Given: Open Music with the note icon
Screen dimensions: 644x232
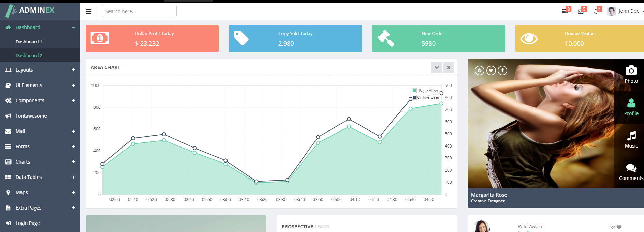Looking at the screenshot, I should click(x=631, y=136).
